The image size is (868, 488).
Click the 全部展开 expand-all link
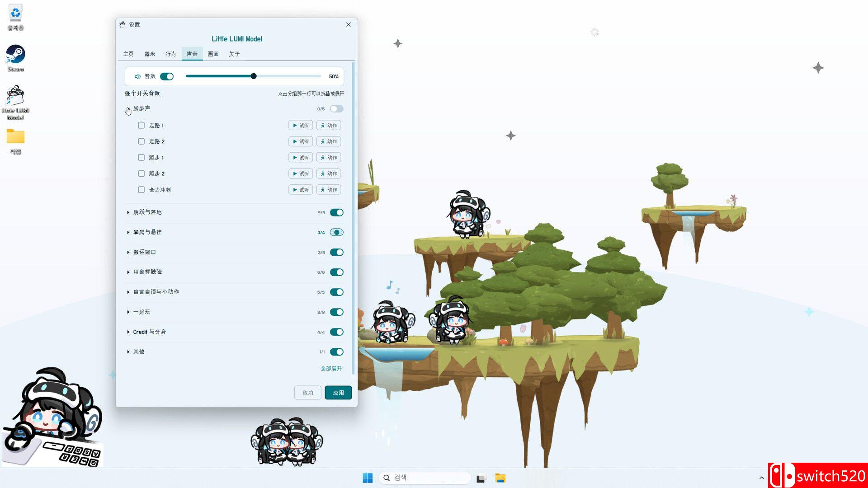pos(331,369)
